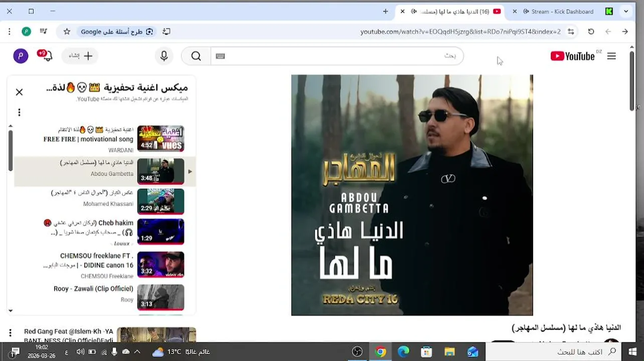Bookmark this page with the star
The height and width of the screenshot is (361, 644).
[x=67, y=32]
